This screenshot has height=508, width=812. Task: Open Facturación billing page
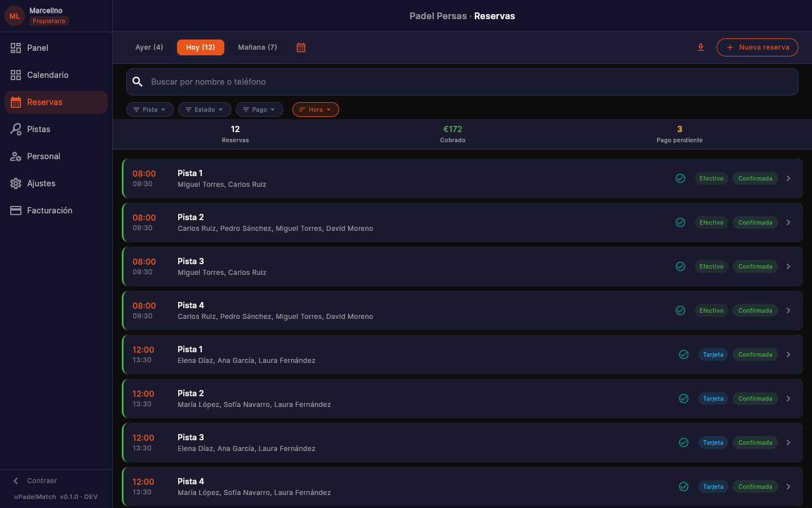click(50, 211)
